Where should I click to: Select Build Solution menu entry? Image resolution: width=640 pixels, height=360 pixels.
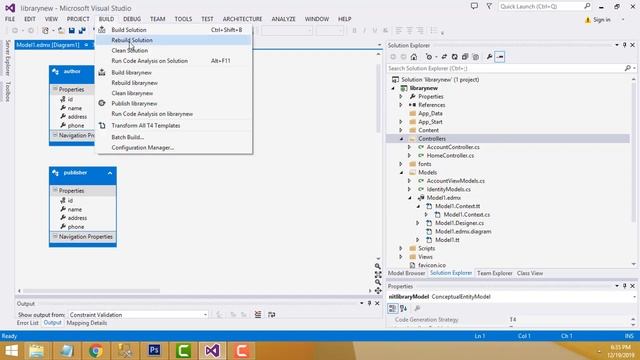(x=174, y=30)
